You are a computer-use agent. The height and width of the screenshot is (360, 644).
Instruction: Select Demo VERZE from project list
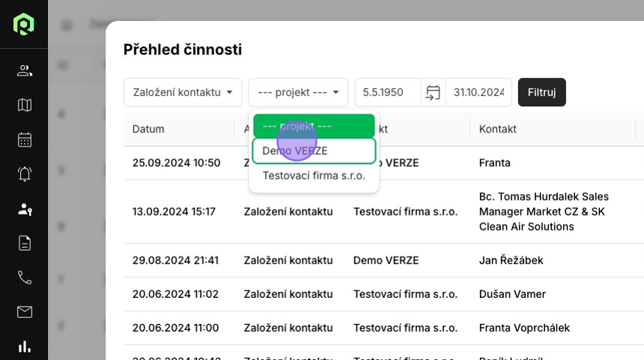pyautogui.click(x=314, y=150)
